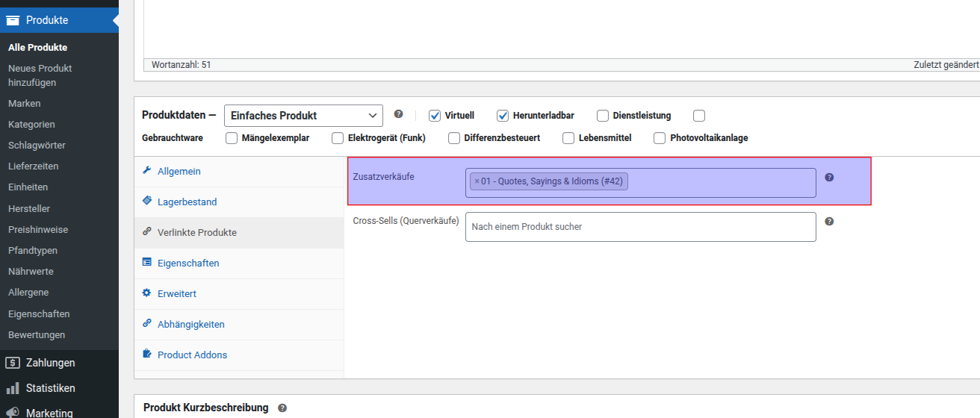
Task: Uncheck the Virtuell checkbox
Action: pos(435,116)
